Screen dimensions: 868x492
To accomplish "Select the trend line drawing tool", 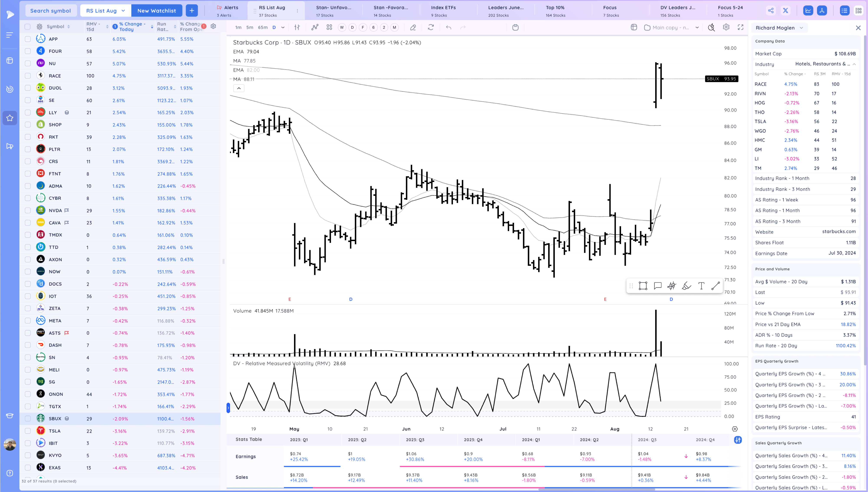I will 715,286.
